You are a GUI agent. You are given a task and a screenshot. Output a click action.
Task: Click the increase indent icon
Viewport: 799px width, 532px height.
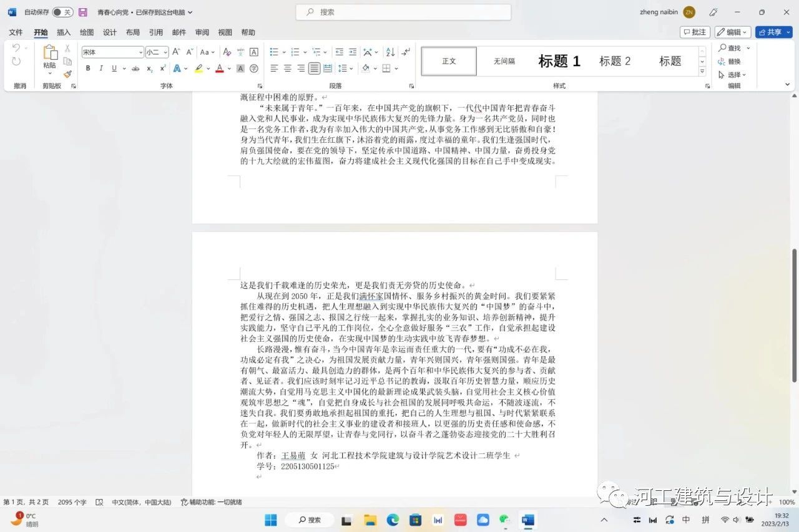353,52
